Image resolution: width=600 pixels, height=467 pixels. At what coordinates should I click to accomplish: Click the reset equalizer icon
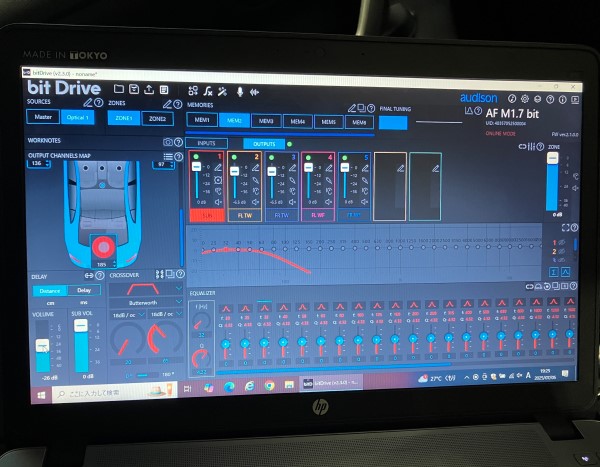point(547,286)
